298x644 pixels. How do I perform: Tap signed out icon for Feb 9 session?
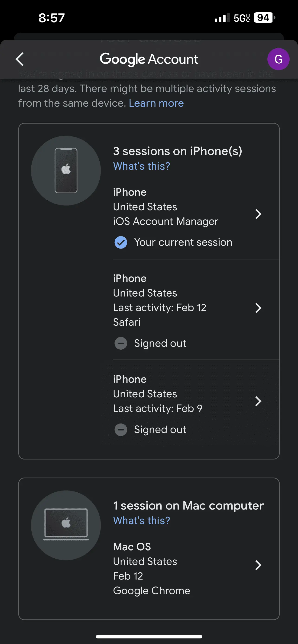click(121, 430)
